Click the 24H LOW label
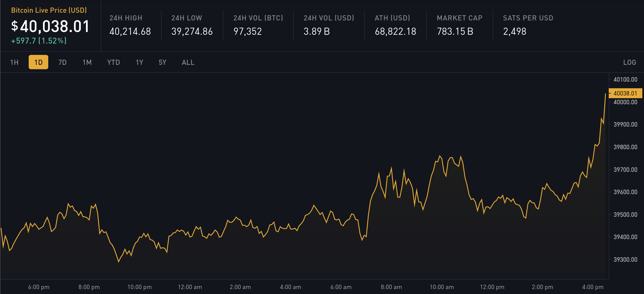 (x=187, y=18)
